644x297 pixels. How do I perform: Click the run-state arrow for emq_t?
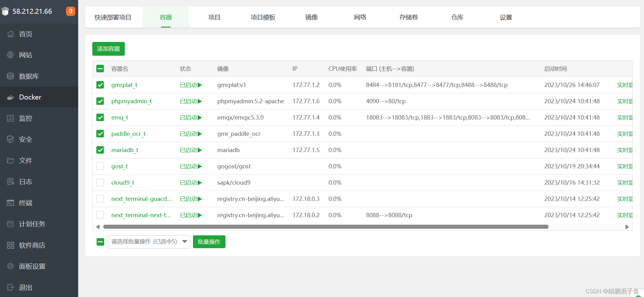[200, 118]
